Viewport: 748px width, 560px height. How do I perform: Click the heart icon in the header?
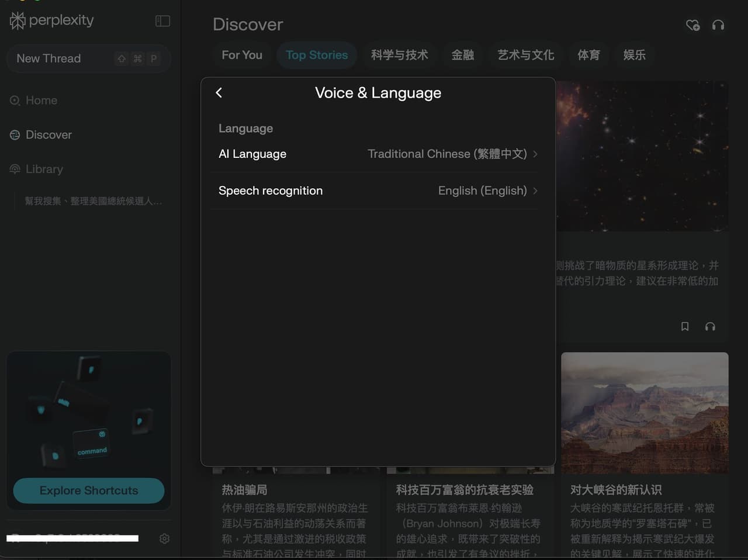[x=692, y=25]
